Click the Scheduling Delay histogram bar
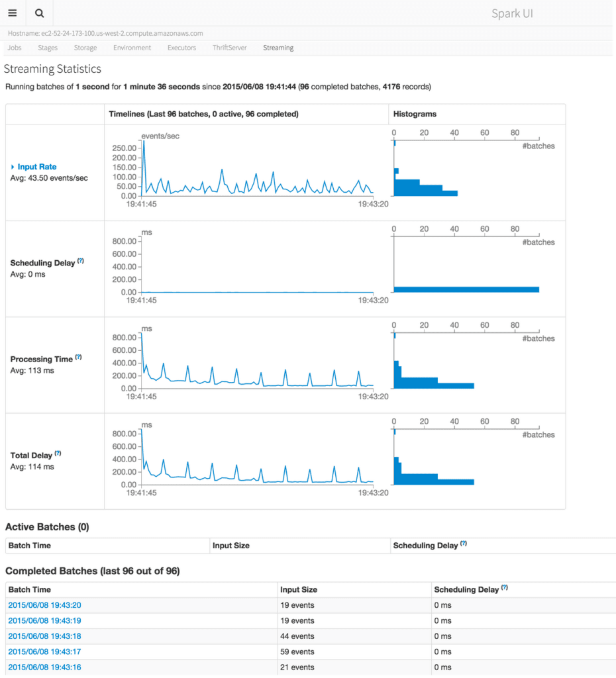Image resolution: width=616 pixels, height=678 pixels. click(x=466, y=289)
